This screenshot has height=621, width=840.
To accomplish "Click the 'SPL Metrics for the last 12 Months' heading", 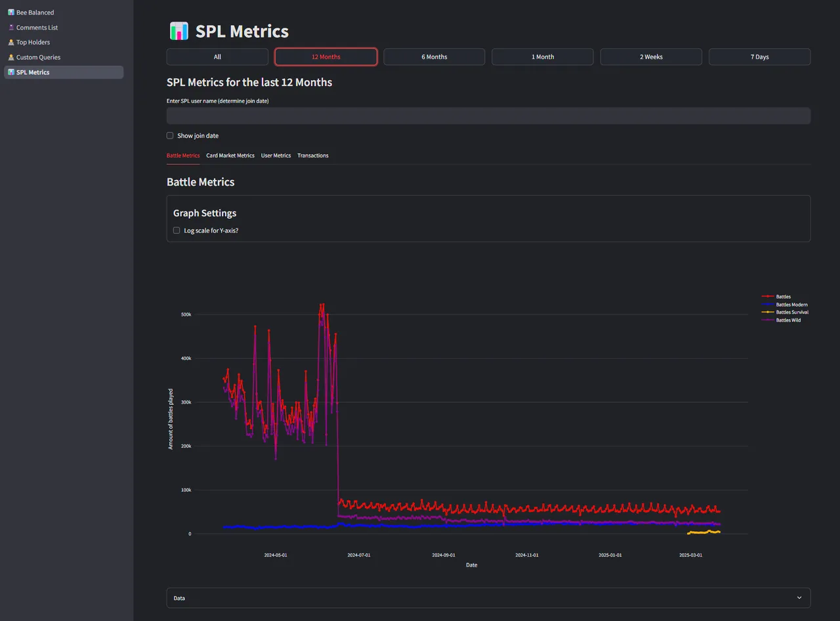I will (x=249, y=83).
